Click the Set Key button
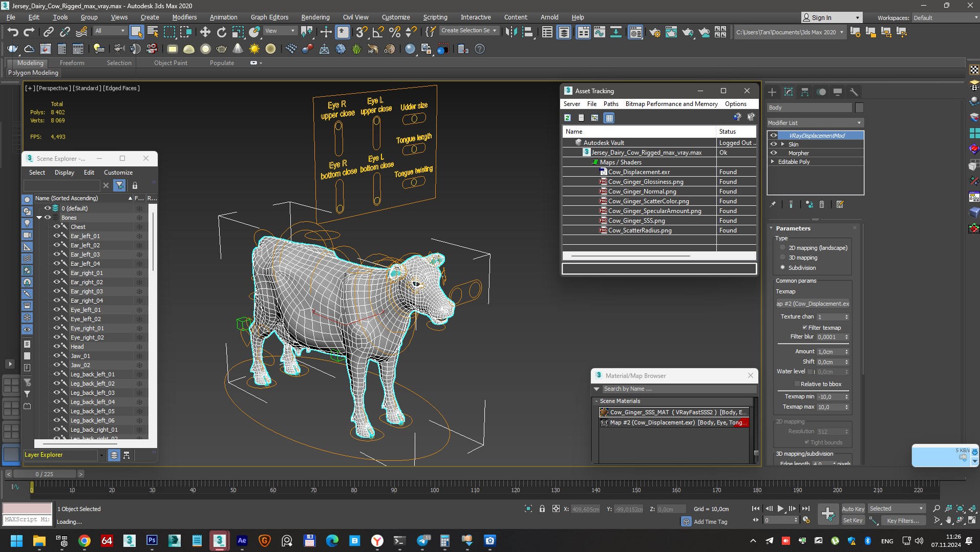Viewport: 980px width, 552px height. pos(853,520)
